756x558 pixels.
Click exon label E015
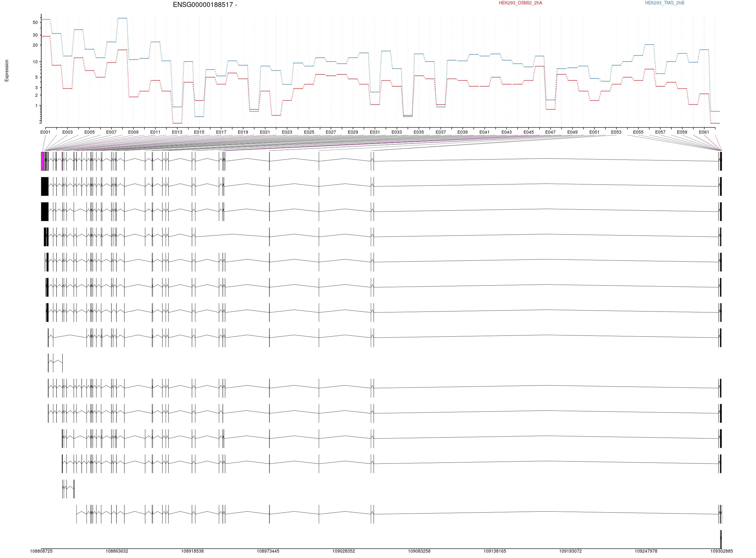[199, 132]
